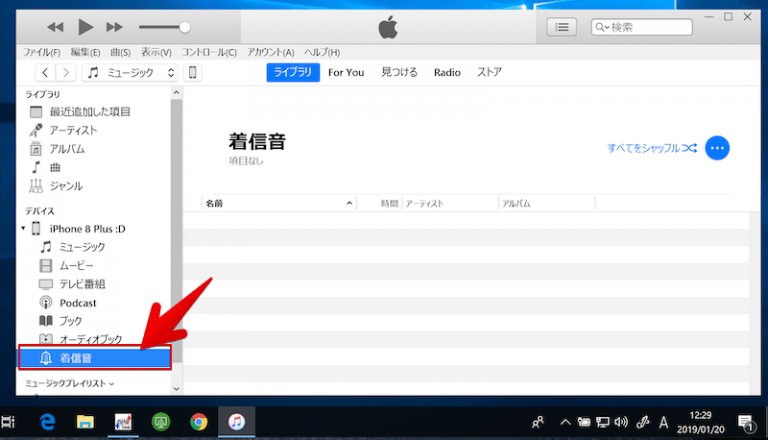Show hidden system tray icons
768x440 pixels.
tap(565, 422)
